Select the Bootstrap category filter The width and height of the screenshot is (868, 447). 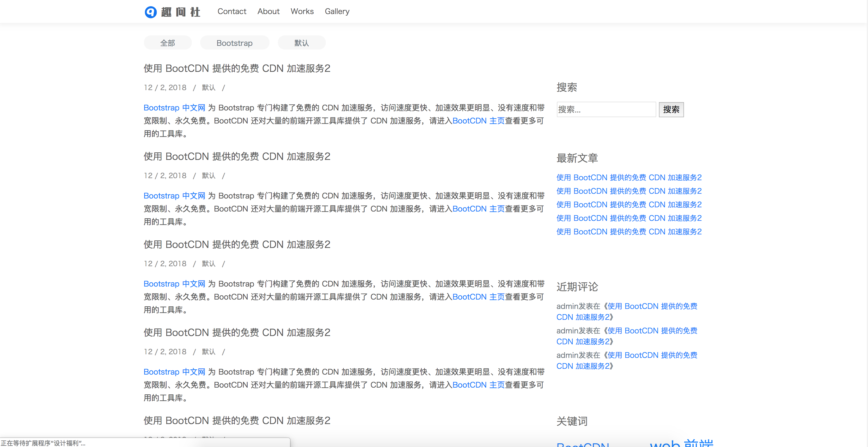[x=234, y=43]
